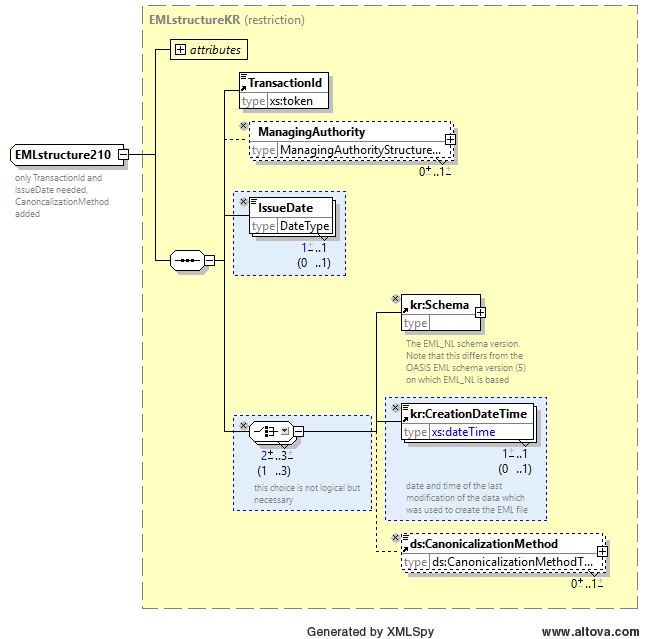Click the choice compositor switch icon
648x639 pixels.
(265, 431)
